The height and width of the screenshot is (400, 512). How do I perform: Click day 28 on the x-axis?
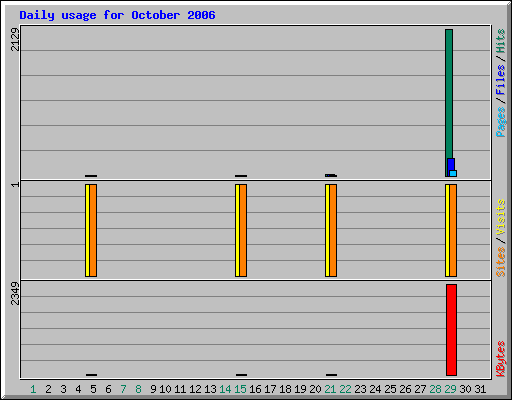[x=435, y=389]
